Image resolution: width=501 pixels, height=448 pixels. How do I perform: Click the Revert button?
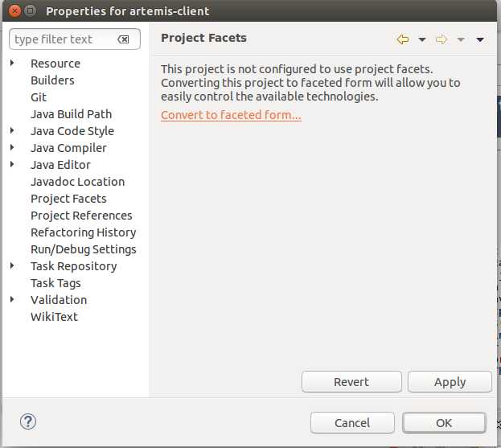point(351,381)
